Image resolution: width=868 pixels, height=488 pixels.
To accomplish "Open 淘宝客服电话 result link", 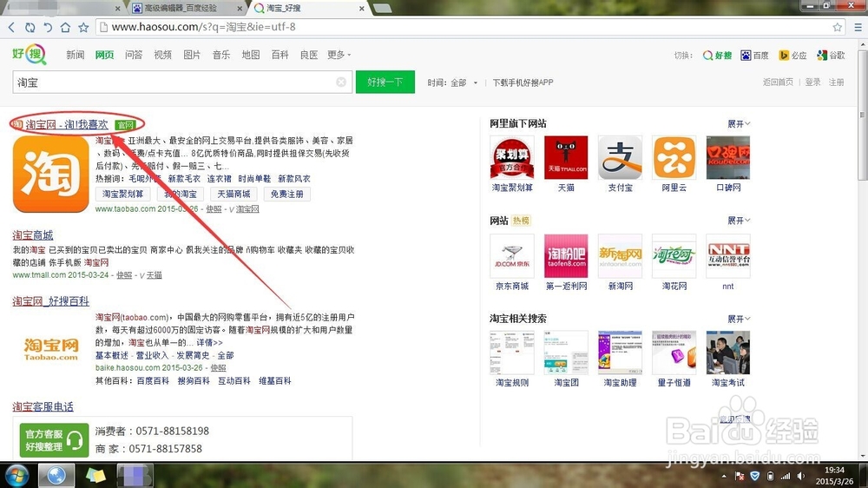I will click(x=43, y=407).
